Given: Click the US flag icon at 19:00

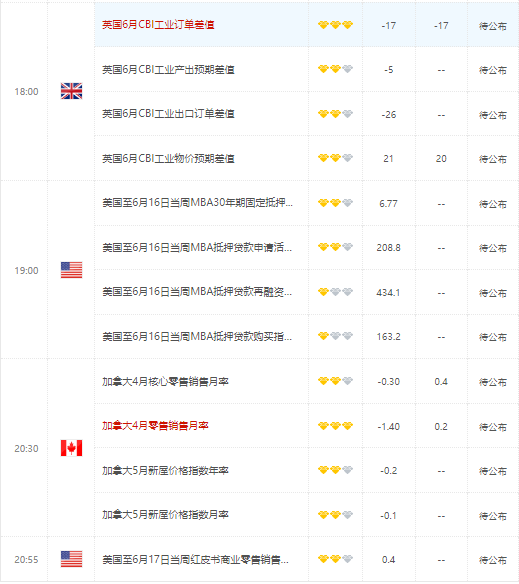Looking at the screenshot, I should point(71,270).
